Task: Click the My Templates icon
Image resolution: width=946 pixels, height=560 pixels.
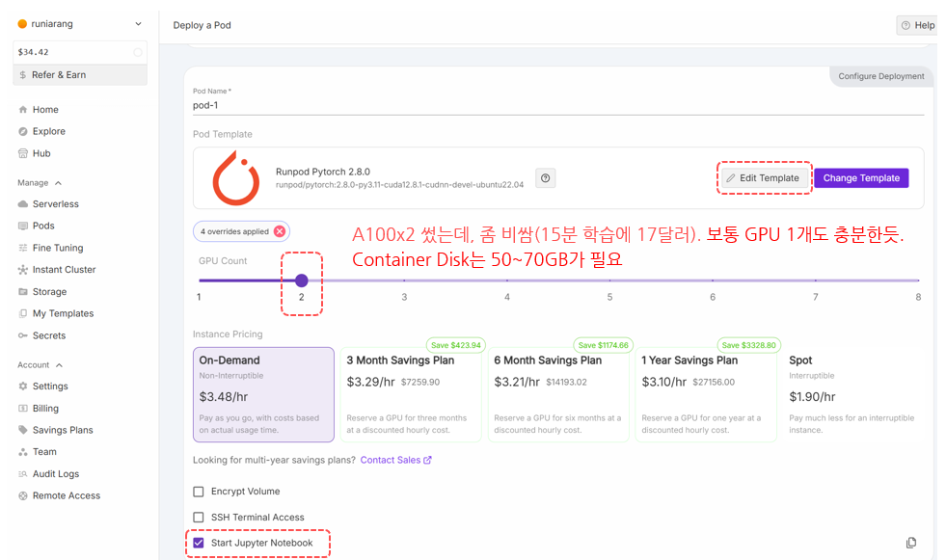Action: point(23,313)
